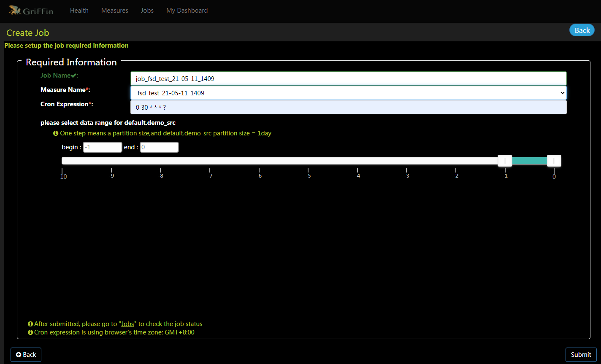Click the info icon before time zone note
The image size is (601, 364).
tap(30, 332)
